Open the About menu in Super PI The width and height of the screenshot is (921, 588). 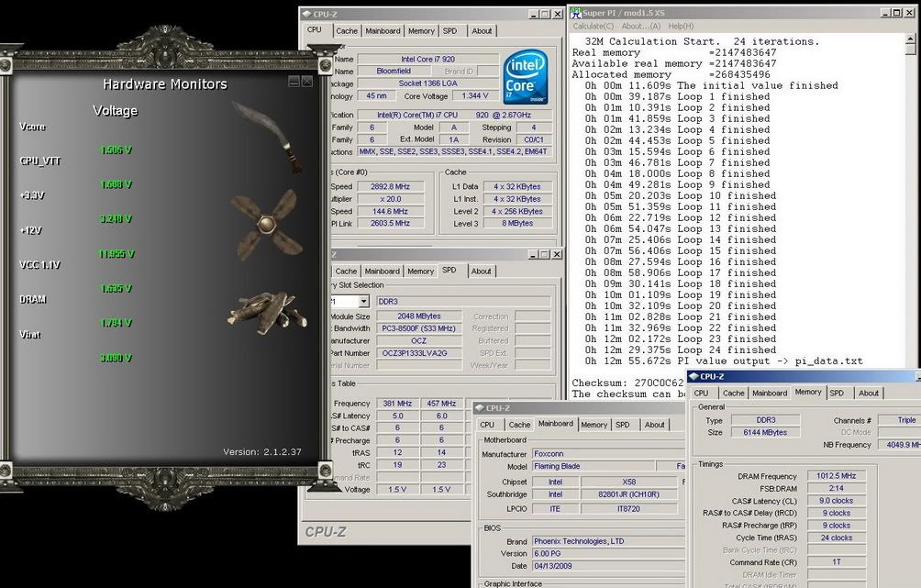[639, 26]
